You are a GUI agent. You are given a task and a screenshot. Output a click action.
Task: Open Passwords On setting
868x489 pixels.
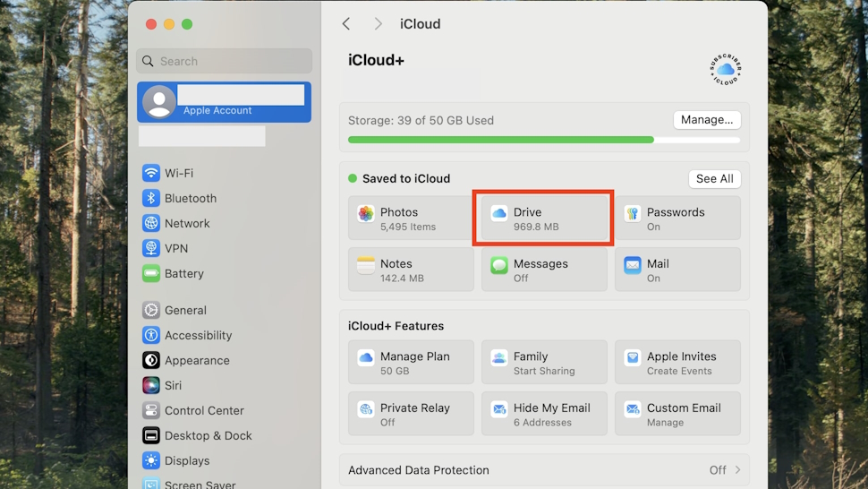(x=677, y=218)
